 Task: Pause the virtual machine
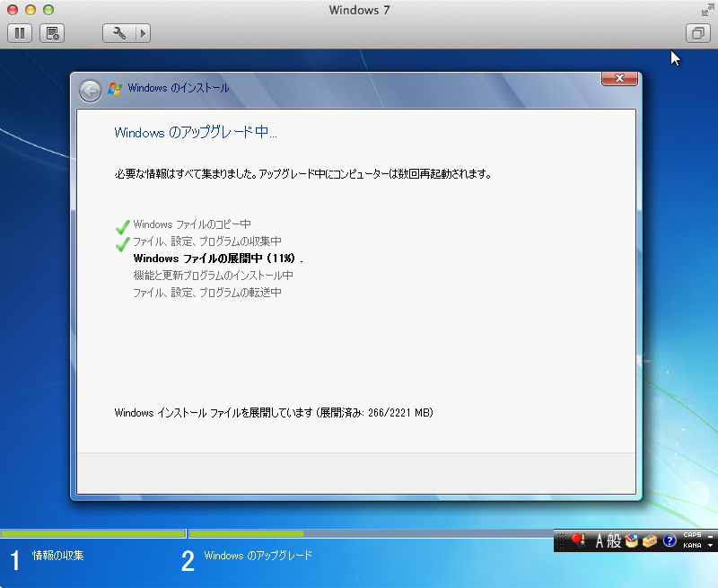click(20, 33)
